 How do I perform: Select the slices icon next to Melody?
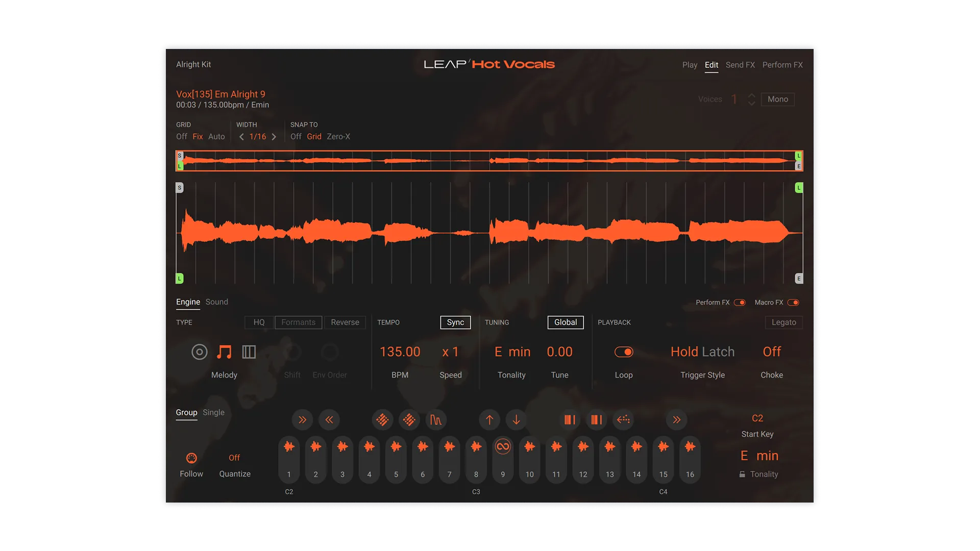click(249, 352)
